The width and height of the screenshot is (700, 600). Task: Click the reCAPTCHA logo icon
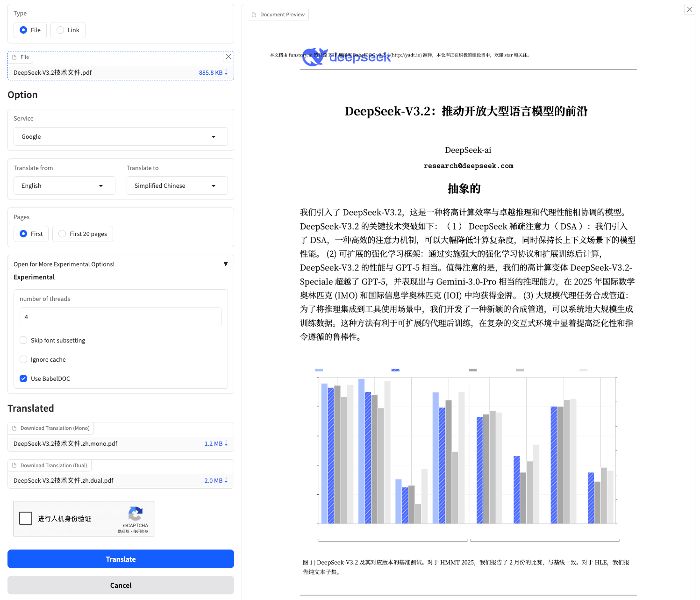136,514
